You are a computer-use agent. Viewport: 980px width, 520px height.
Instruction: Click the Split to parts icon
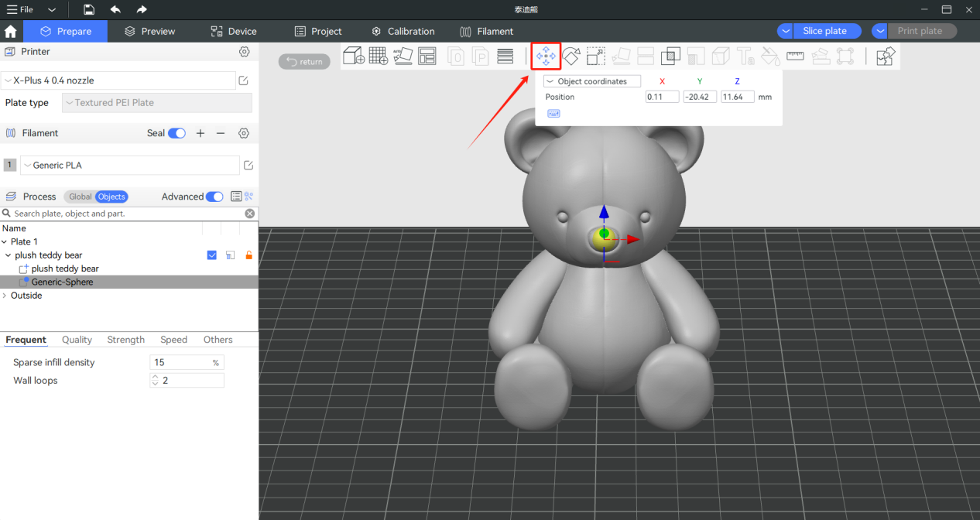coord(481,56)
